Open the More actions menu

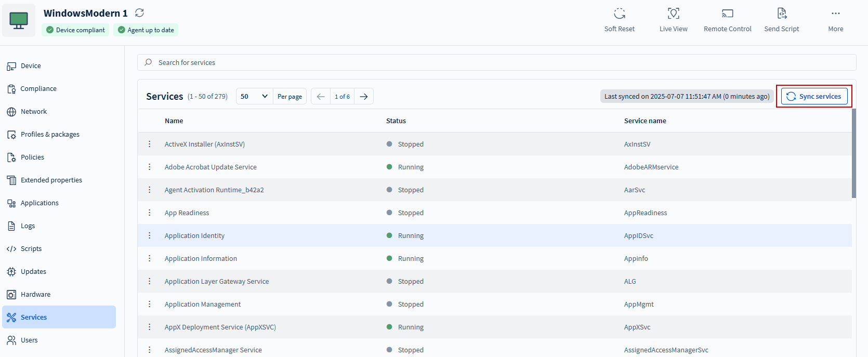(x=835, y=14)
